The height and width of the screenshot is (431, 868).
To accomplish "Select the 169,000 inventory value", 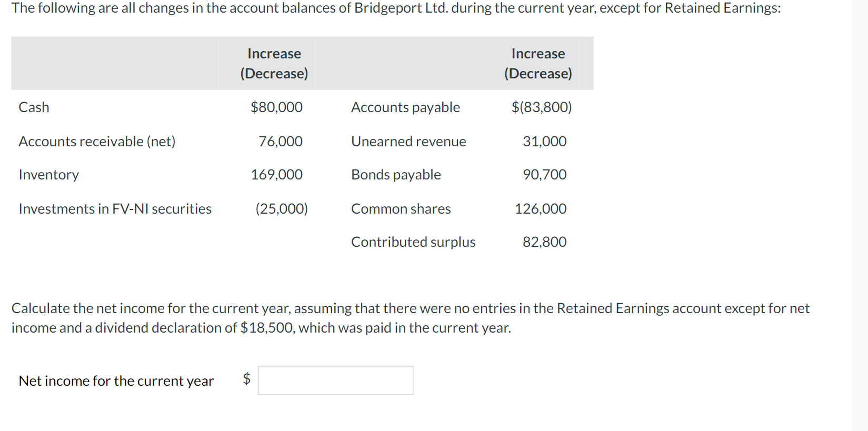I will click(276, 175).
